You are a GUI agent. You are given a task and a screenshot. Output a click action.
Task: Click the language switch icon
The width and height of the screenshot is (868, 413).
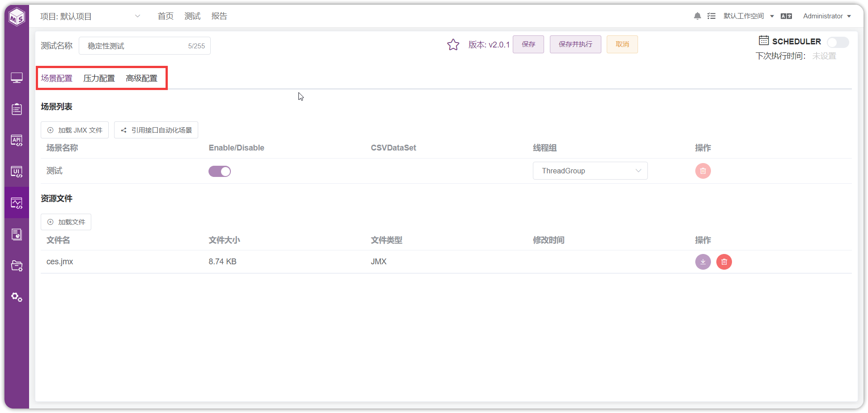pyautogui.click(x=786, y=16)
